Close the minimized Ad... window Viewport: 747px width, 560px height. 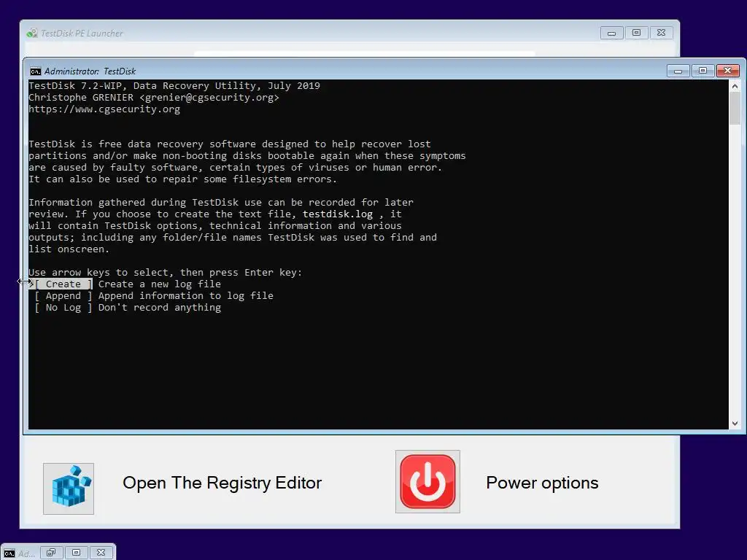101,553
